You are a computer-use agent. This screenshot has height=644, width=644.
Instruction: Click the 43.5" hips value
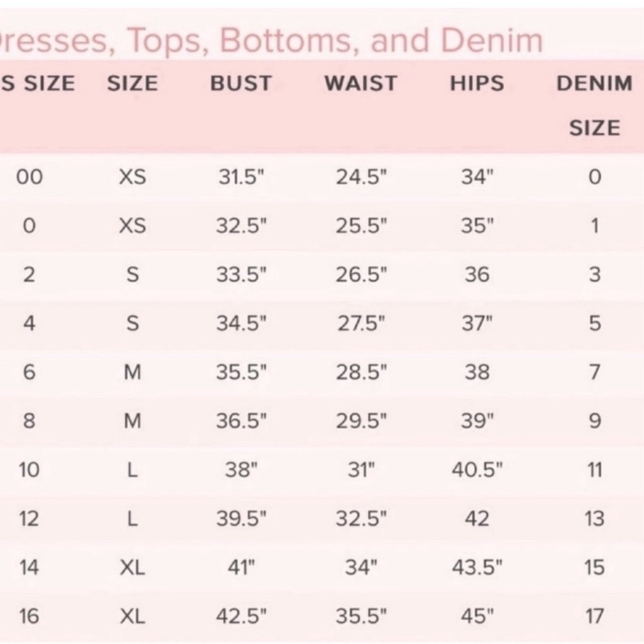click(477, 567)
